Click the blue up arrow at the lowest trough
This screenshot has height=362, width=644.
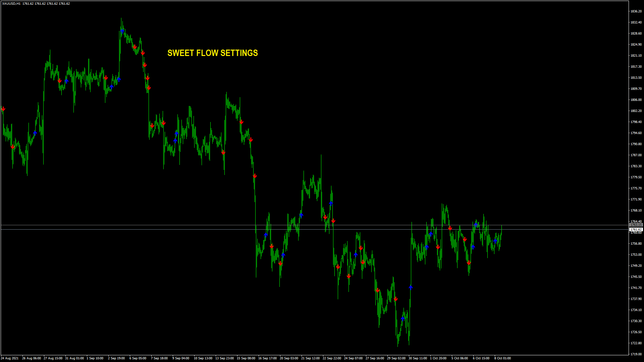(x=403, y=318)
